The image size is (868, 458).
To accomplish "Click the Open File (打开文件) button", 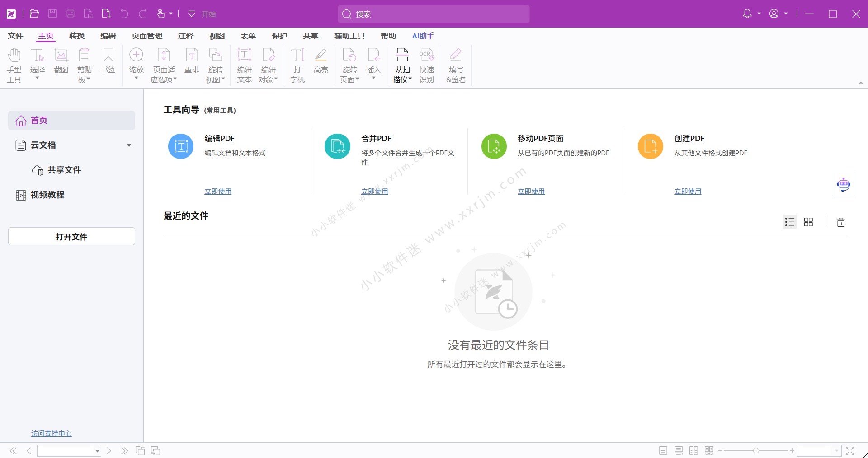I will [71, 237].
